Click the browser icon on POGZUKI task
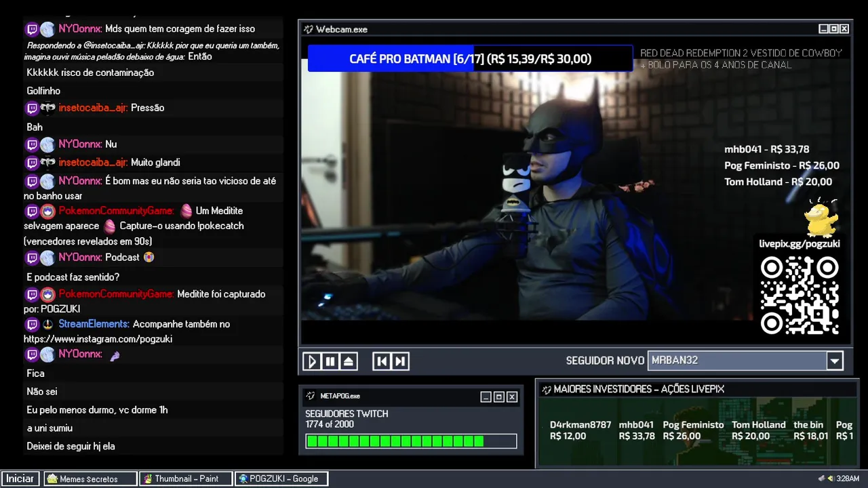 click(x=243, y=479)
